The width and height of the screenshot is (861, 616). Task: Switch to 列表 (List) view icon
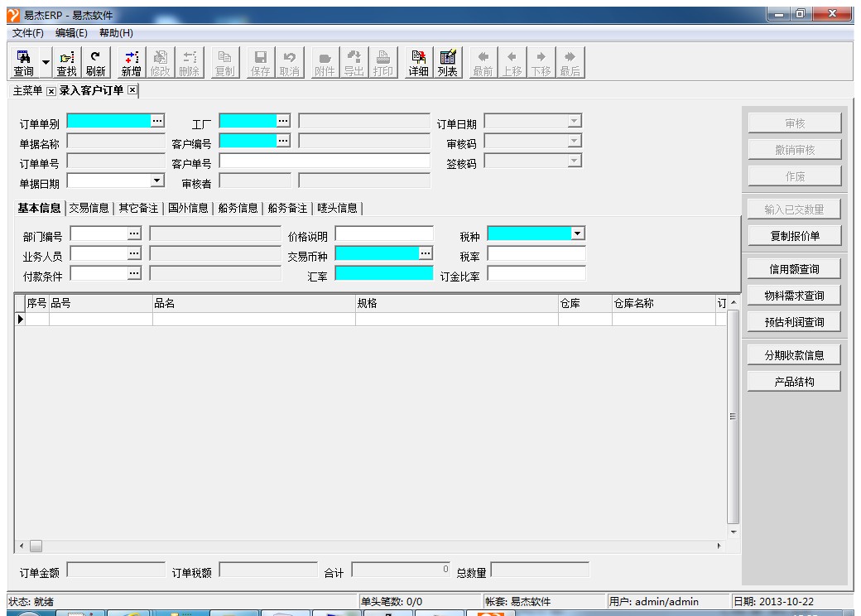pos(448,63)
